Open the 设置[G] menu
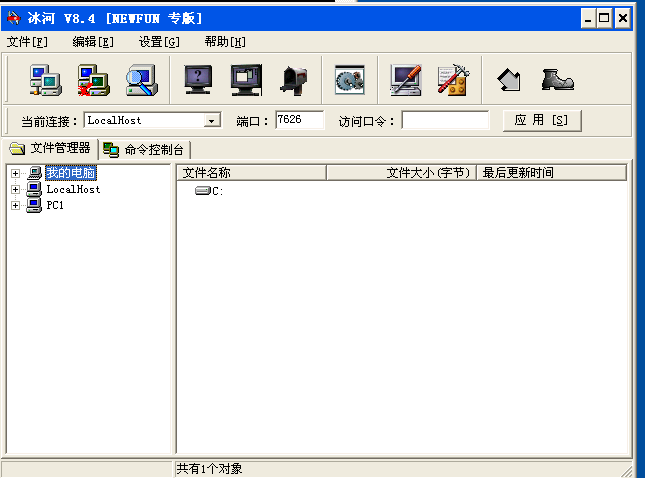 (x=159, y=42)
